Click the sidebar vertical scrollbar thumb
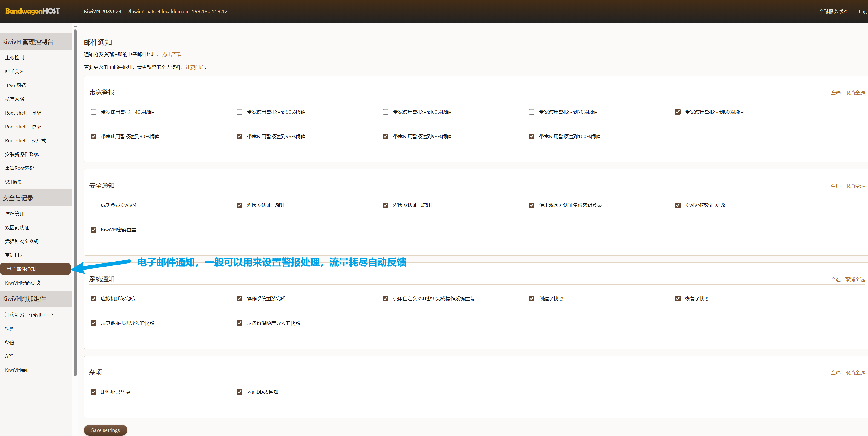Screen dimensions: 868x436 click(x=75, y=202)
